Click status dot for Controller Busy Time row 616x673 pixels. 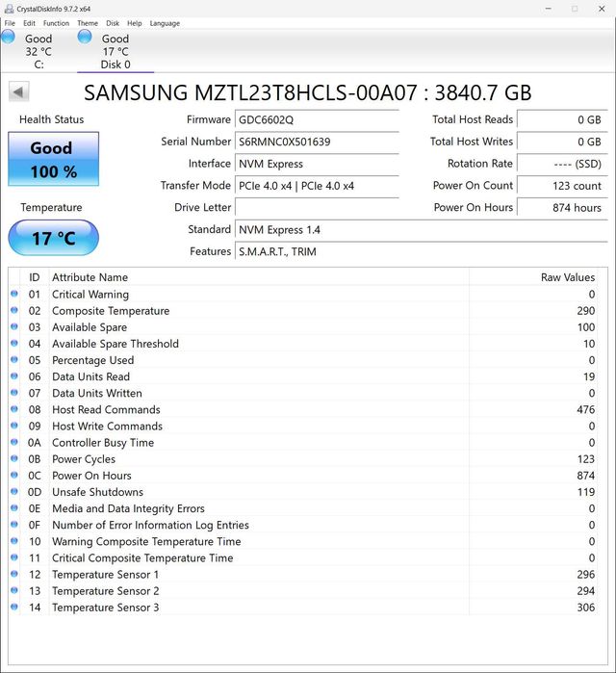coord(14,442)
